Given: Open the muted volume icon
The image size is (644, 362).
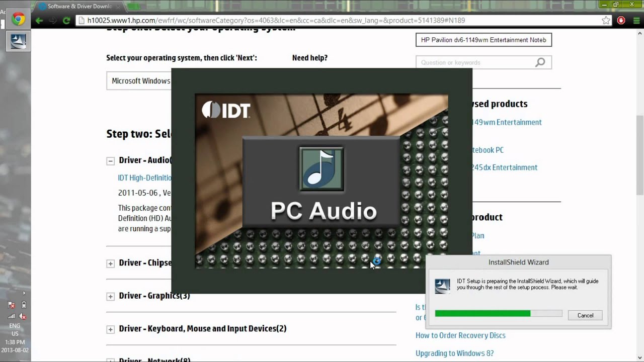Looking at the screenshot, I should tap(23, 316).
